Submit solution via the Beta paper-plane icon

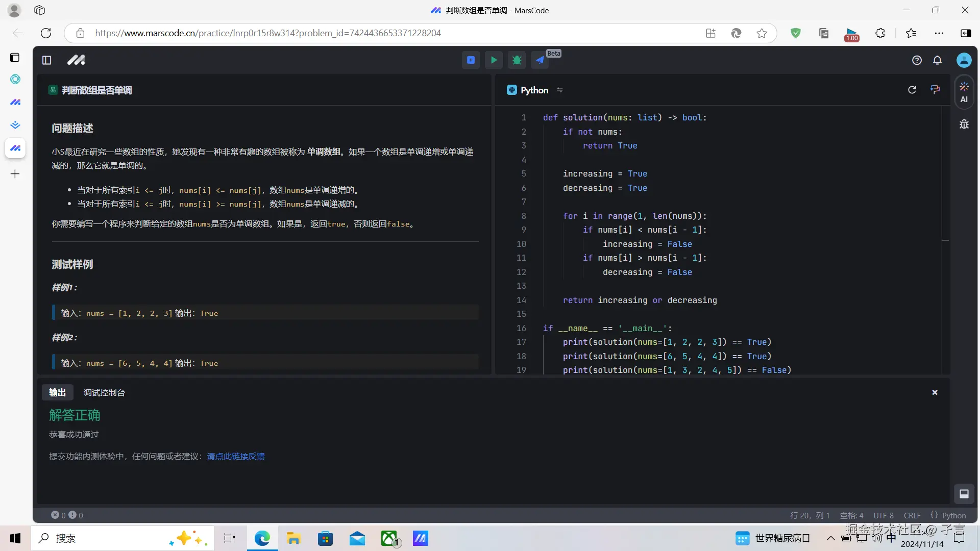point(541,60)
